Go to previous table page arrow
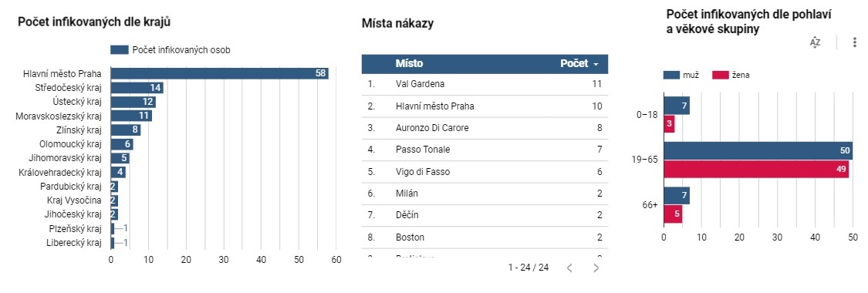Screen dimensions: 868x293 click(569, 268)
